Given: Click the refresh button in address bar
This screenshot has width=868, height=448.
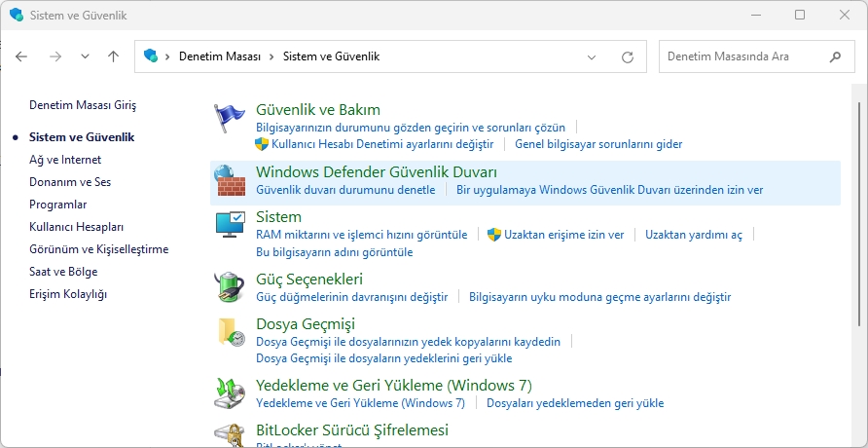Looking at the screenshot, I should coord(628,56).
